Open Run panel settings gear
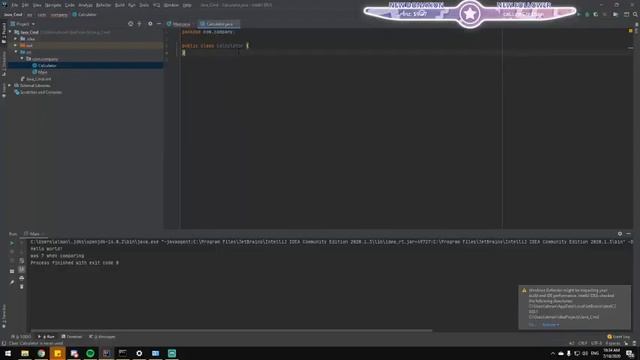 point(620,234)
